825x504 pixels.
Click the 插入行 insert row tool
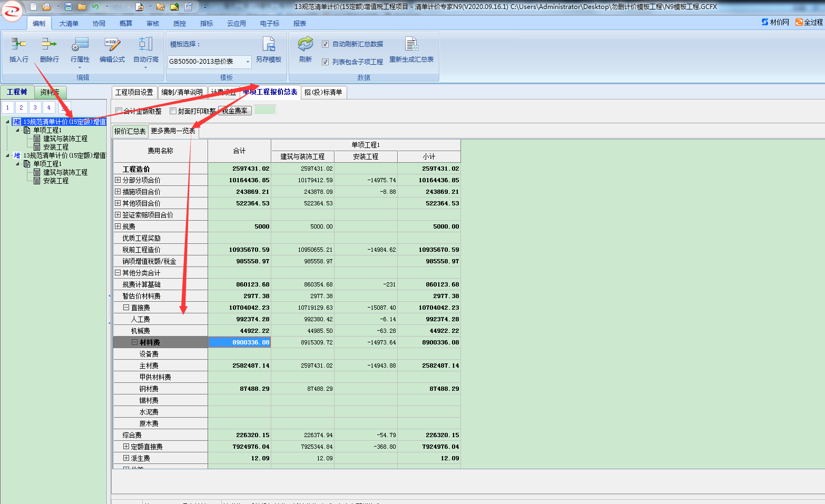coord(19,50)
